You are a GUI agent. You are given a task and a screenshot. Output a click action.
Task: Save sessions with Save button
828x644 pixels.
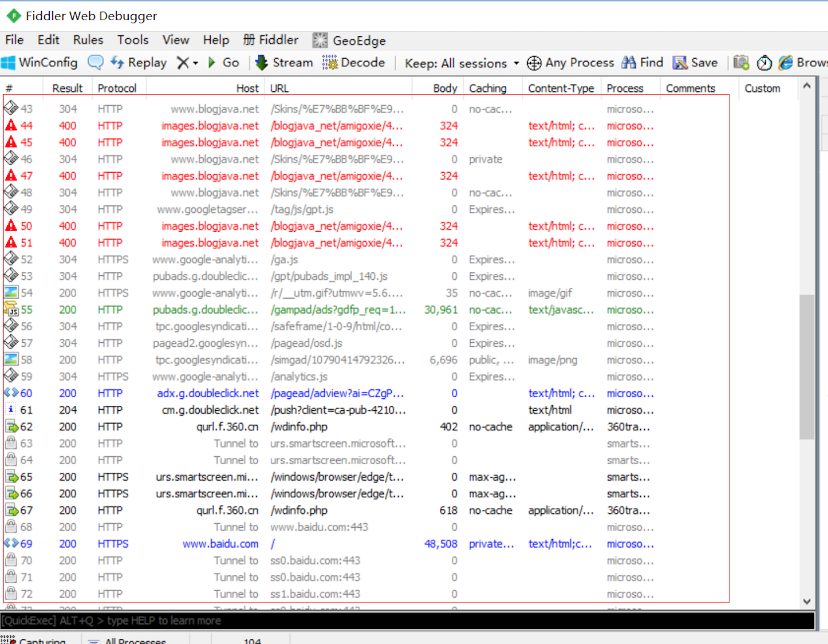(695, 63)
